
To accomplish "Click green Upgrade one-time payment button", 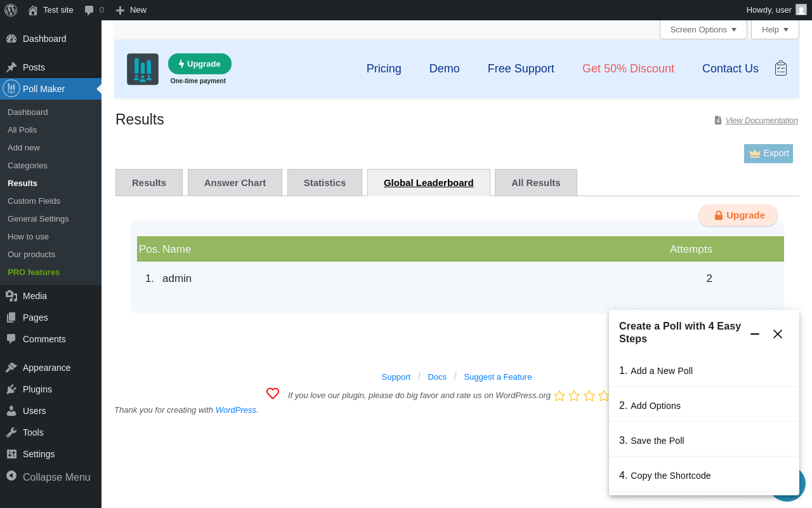I will coord(200,64).
